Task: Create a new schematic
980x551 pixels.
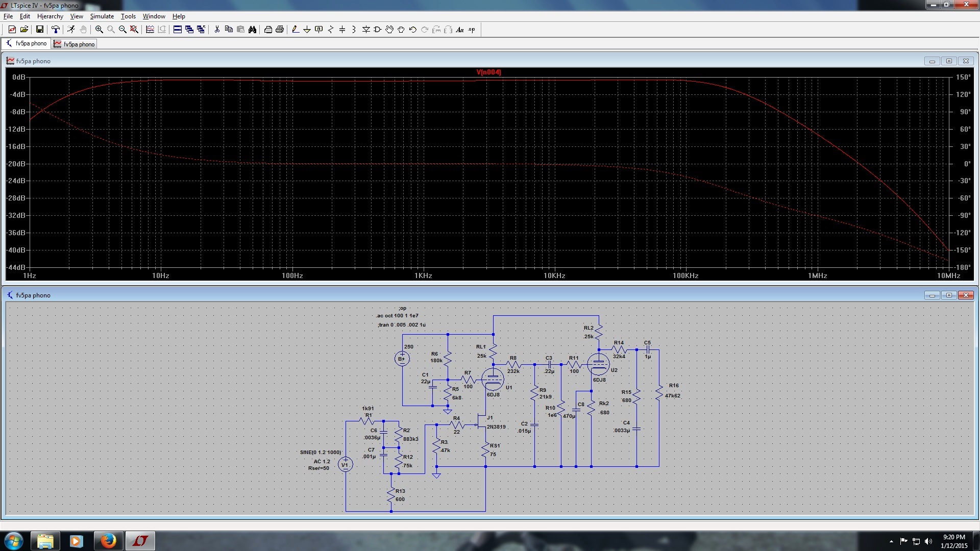Action: coord(12,30)
